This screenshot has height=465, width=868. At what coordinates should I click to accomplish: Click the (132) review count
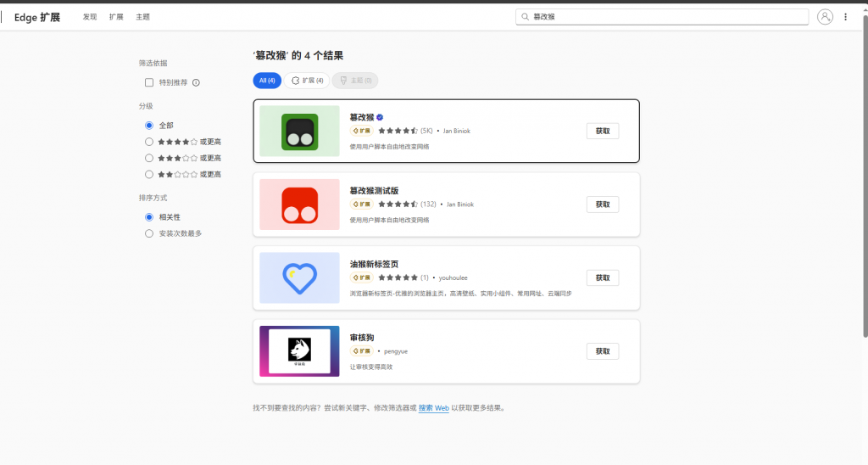click(x=428, y=204)
